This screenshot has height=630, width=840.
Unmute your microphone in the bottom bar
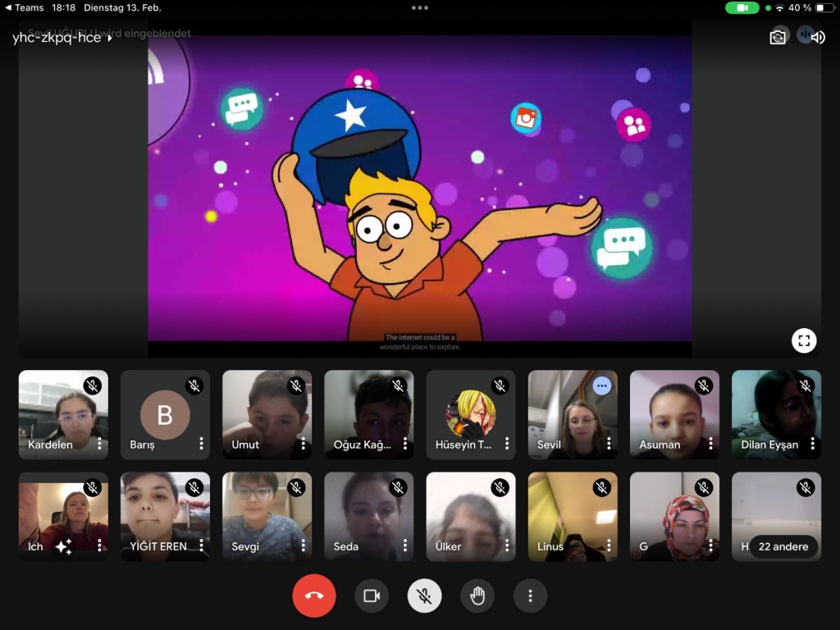424,596
